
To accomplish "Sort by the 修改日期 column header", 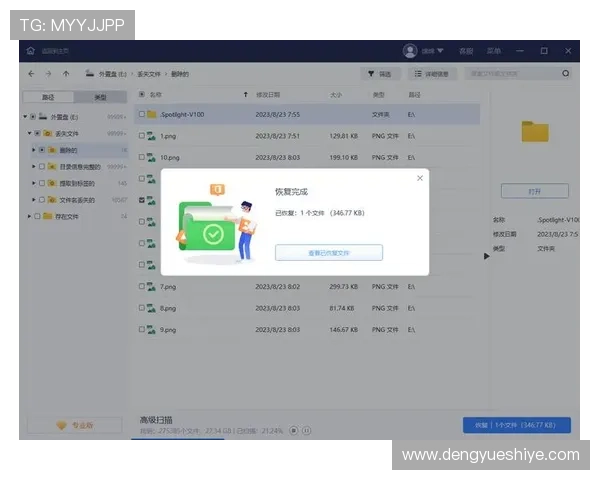I will [x=268, y=95].
